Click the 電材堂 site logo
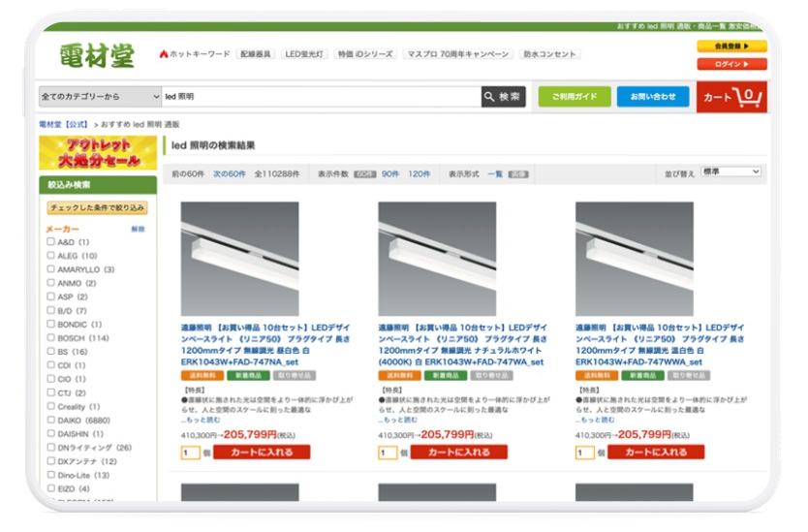 pyautogui.click(x=97, y=55)
